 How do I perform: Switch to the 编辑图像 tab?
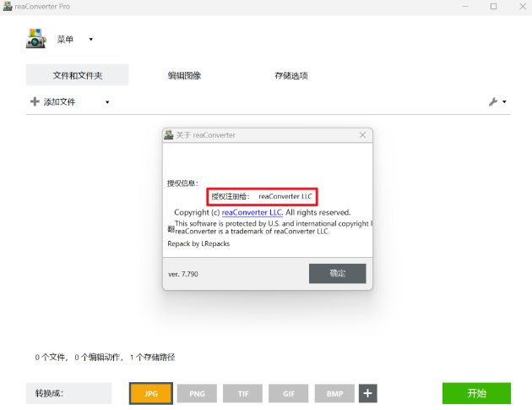tap(184, 75)
